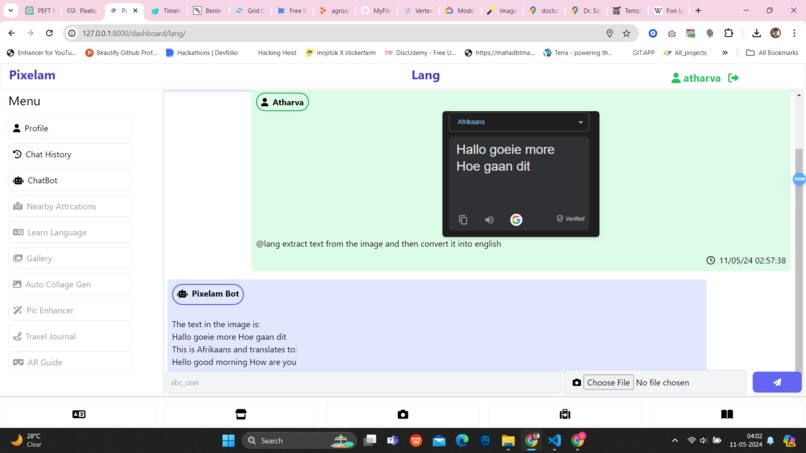Show hidden system tray icons
Screen dimensions: 806x453
(x=675, y=441)
